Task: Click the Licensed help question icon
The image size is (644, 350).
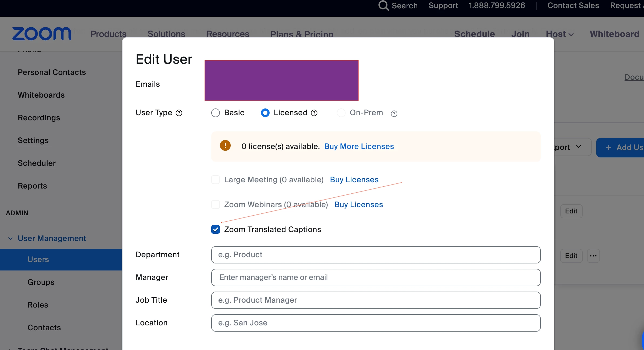Action: [314, 113]
